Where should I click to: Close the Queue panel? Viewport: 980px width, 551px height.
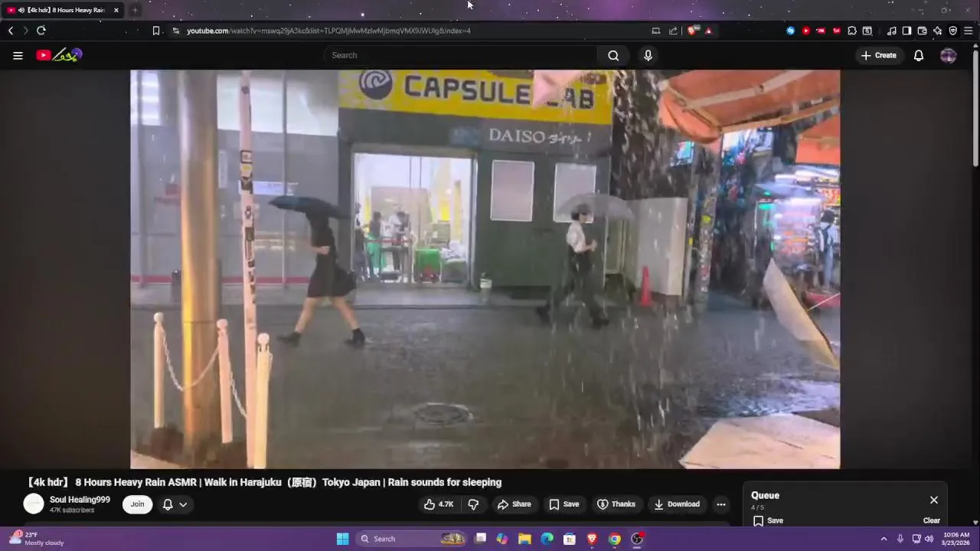point(933,500)
